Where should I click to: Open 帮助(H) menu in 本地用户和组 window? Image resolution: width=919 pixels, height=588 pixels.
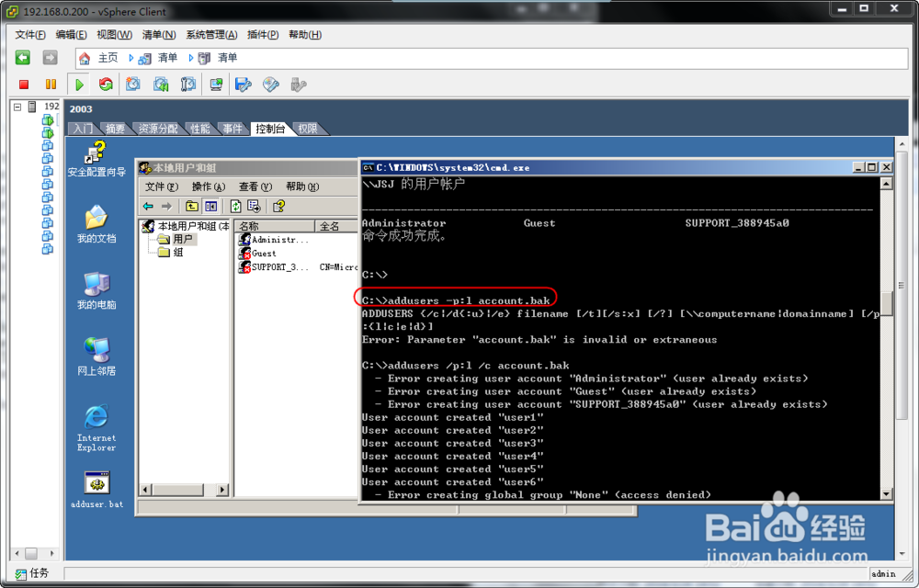301,187
